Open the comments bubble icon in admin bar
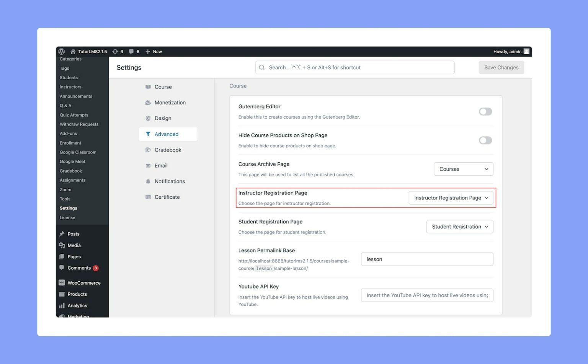 [131, 52]
